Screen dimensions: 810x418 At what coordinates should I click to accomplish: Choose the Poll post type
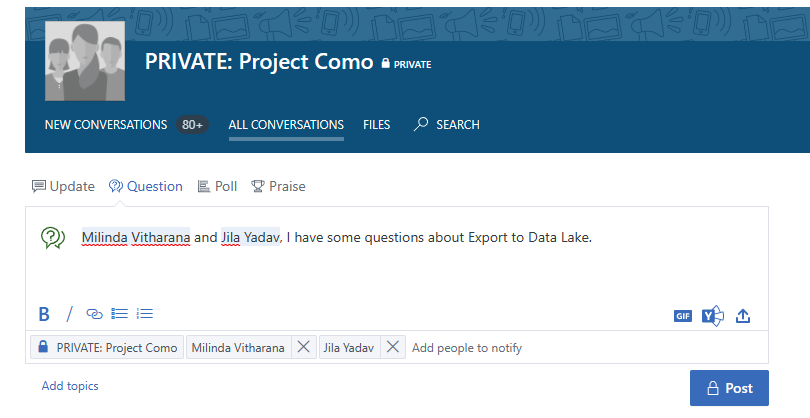[217, 186]
